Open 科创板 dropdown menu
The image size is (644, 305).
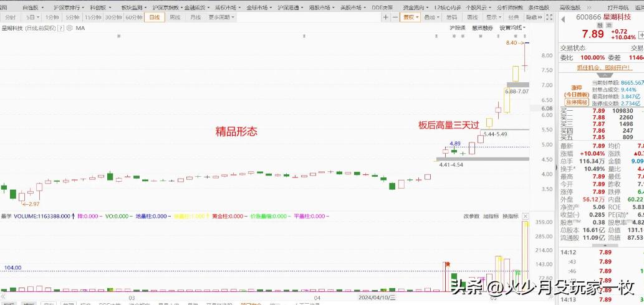(x=101, y=7)
